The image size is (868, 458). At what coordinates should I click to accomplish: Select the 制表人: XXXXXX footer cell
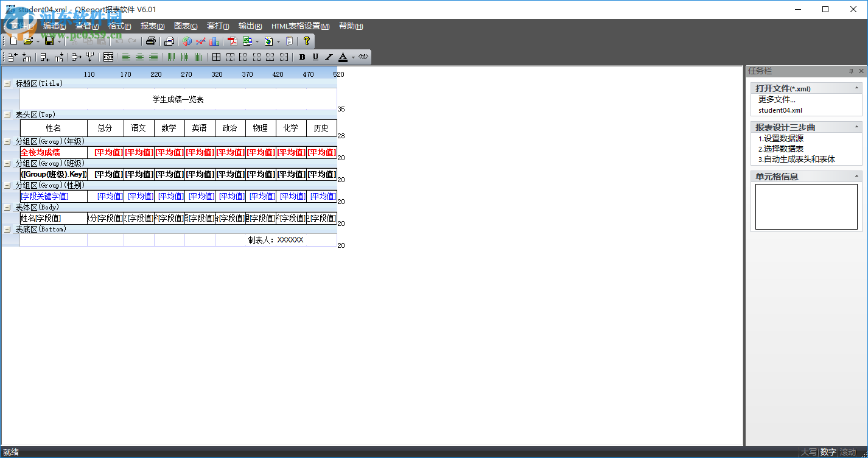[276, 240]
